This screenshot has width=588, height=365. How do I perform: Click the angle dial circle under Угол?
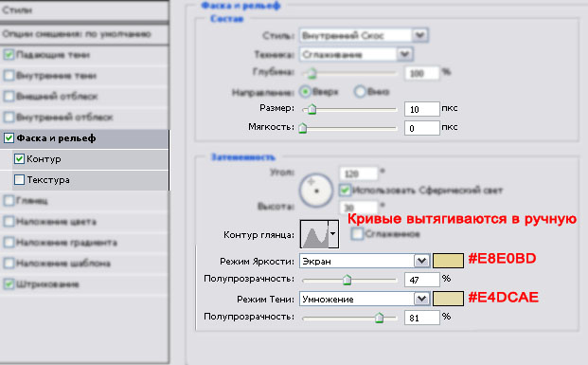click(x=315, y=190)
